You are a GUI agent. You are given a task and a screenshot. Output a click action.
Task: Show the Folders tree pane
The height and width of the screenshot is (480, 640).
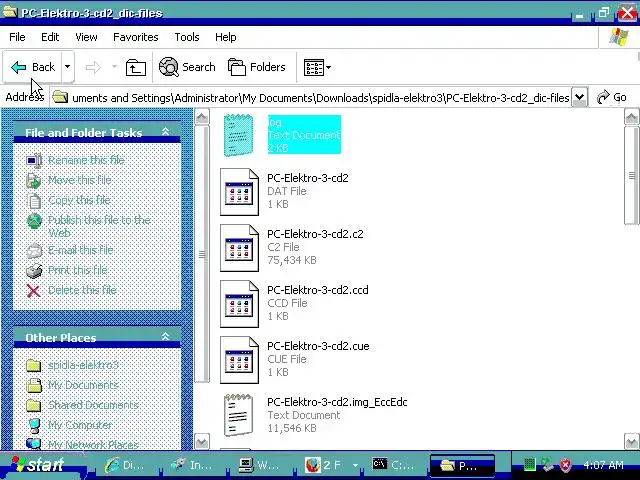click(x=257, y=67)
